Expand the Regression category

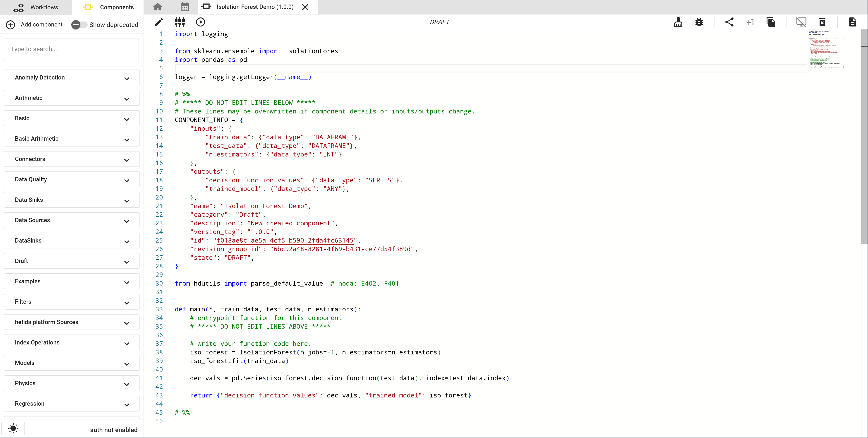tap(72, 404)
